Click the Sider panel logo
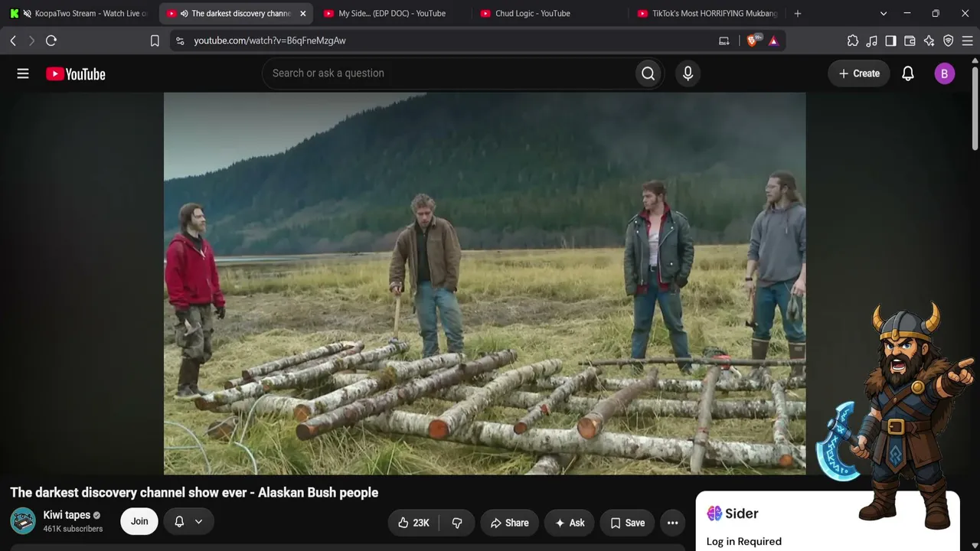 pyautogui.click(x=733, y=514)
